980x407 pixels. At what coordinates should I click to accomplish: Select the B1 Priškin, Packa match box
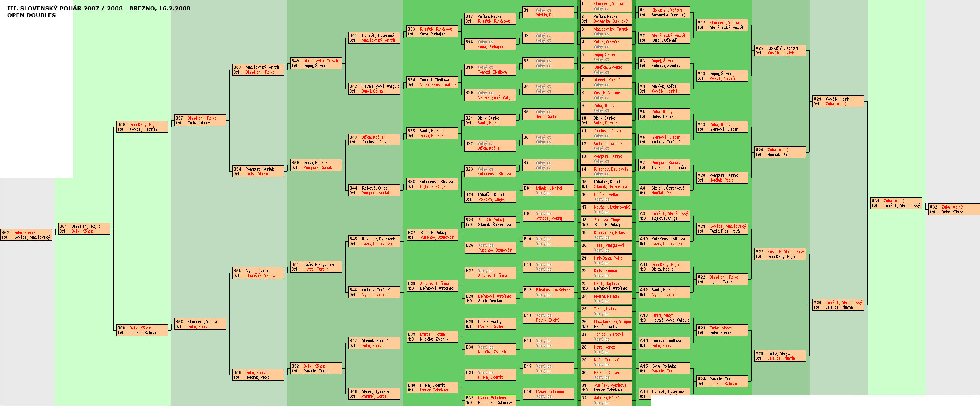pos(548,12)
